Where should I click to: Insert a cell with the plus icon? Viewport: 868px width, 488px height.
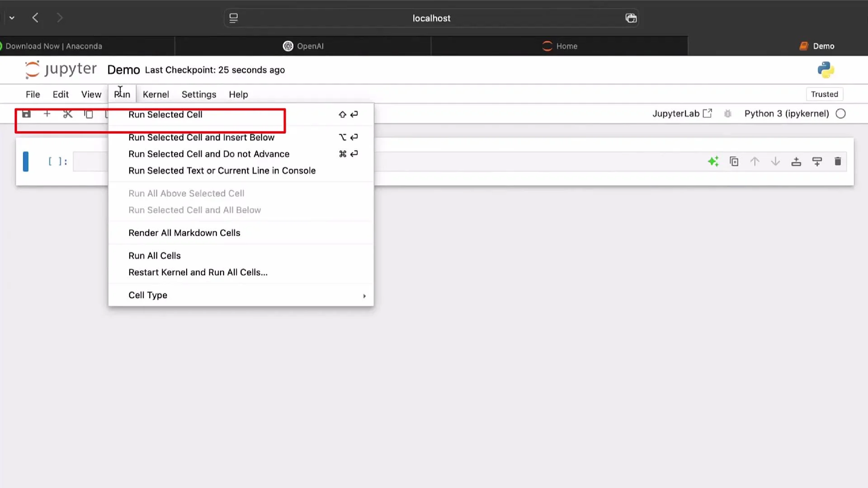pyautogui.click(x=47, y=114)
